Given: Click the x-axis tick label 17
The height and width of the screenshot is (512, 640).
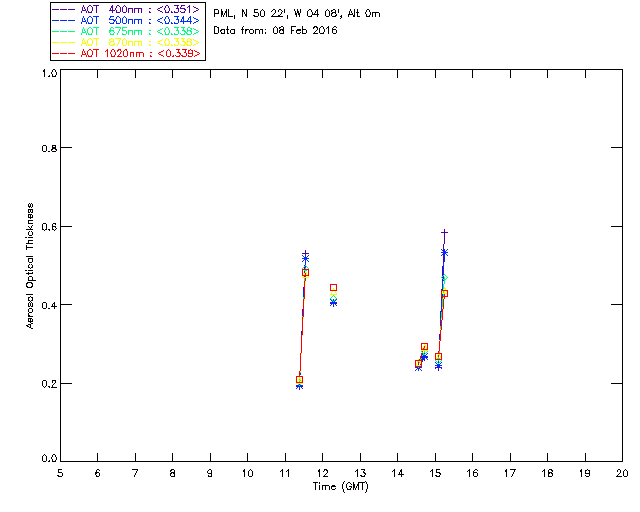Looking at the screenshot, I should [510, 473].
